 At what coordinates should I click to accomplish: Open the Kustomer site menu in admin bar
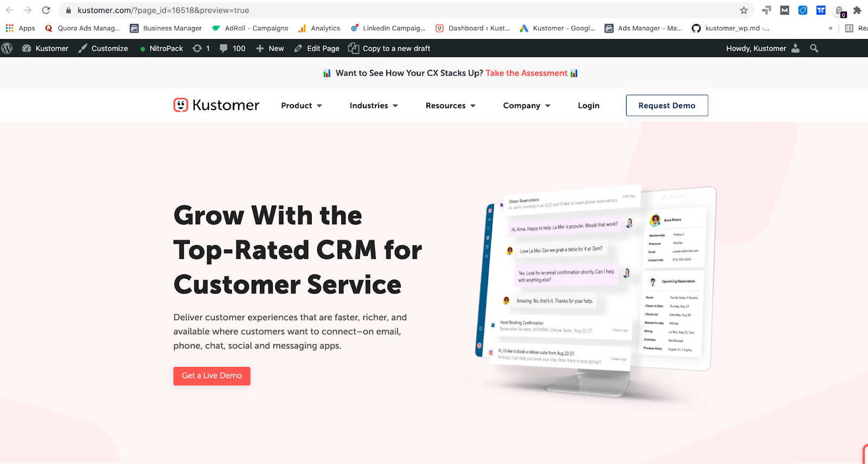[x=45, y=48]
